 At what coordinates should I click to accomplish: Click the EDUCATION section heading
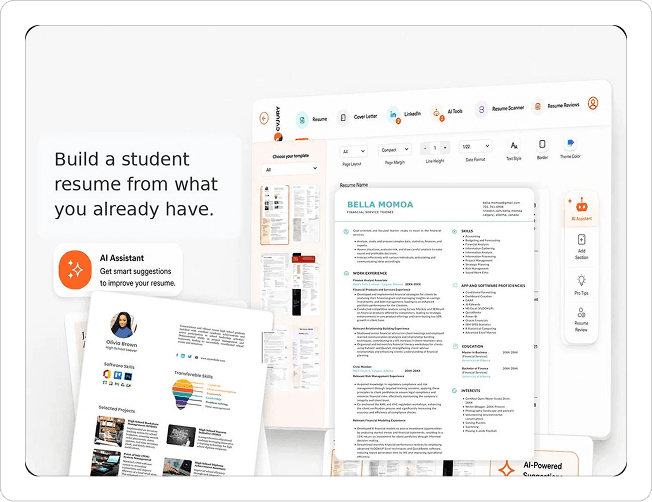pos(472,346)
